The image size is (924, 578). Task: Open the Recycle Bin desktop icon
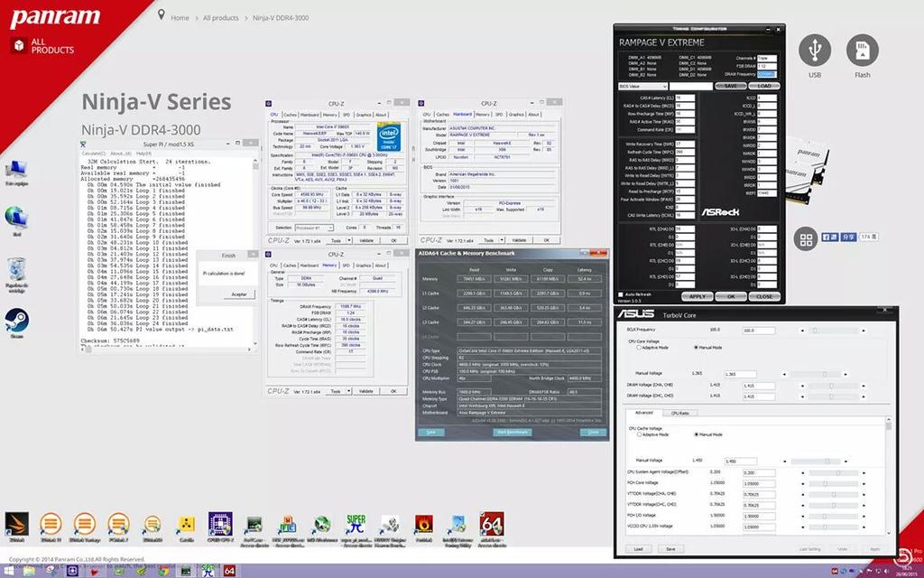(x=16, y=270)
